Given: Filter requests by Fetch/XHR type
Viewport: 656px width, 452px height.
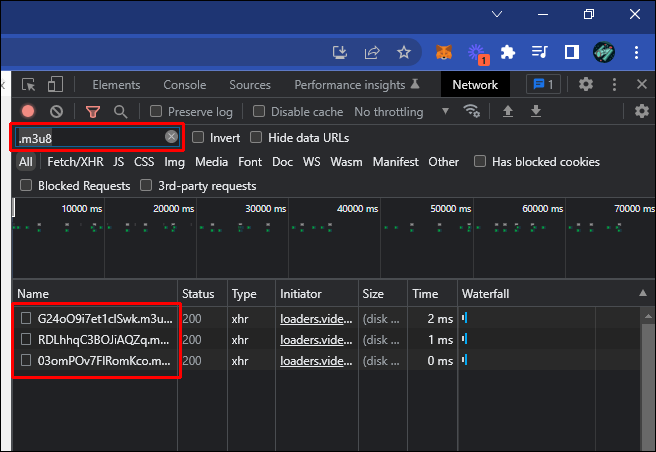Looking at the screenshot, I should [x=74, y=161].
